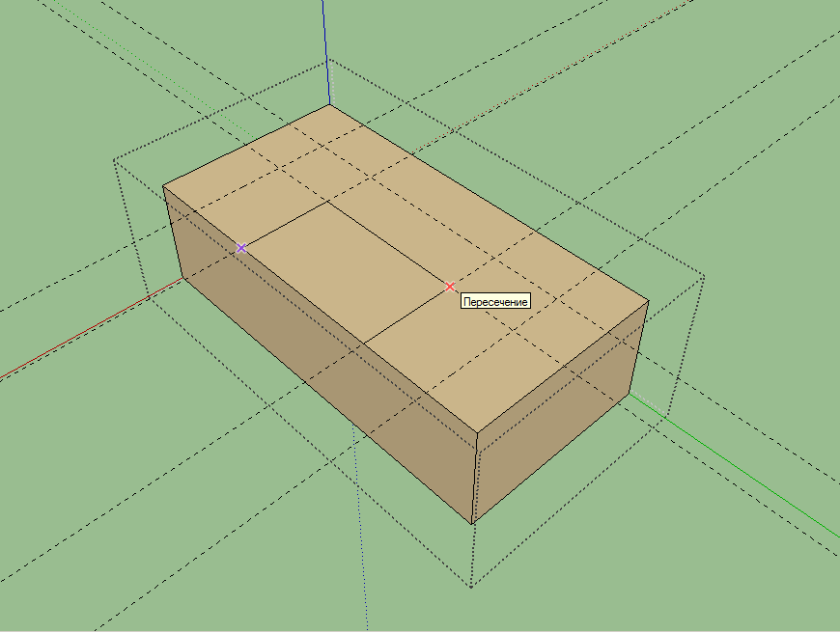Viewport: 840px width, 633px height.
Task: Click the "Пересечение" tooltip label
Action: pos(496,302)
